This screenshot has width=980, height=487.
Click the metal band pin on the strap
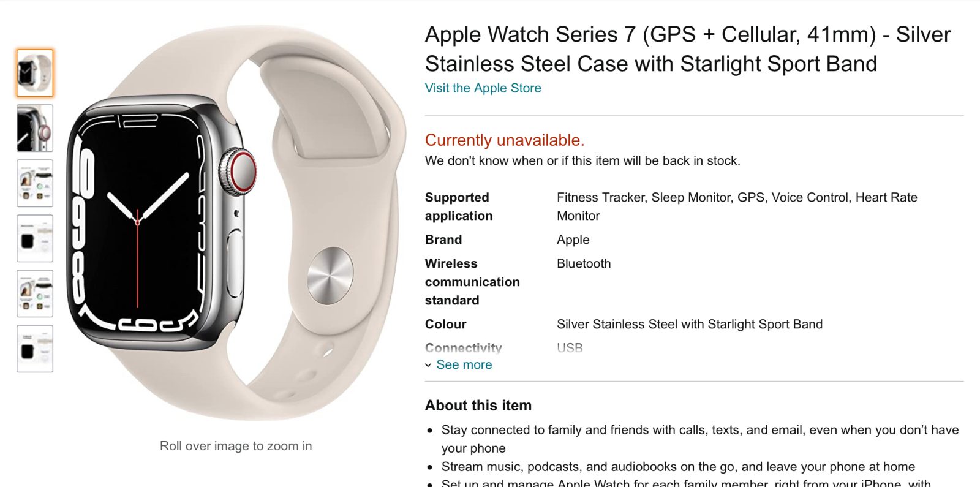330,276
